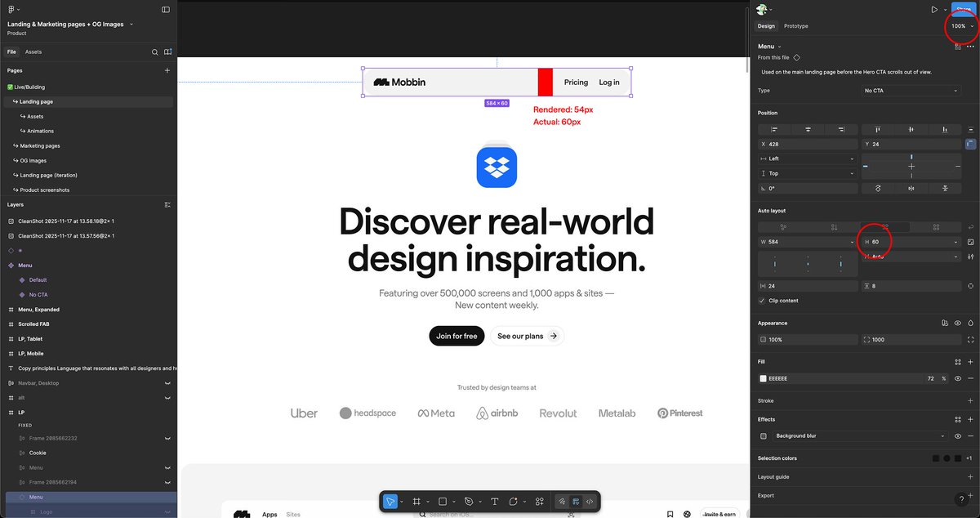Image resolution: width=980 pixels, height=518 pixels.
Task: Click the See our plans button
Action: [x=528, y=336]
